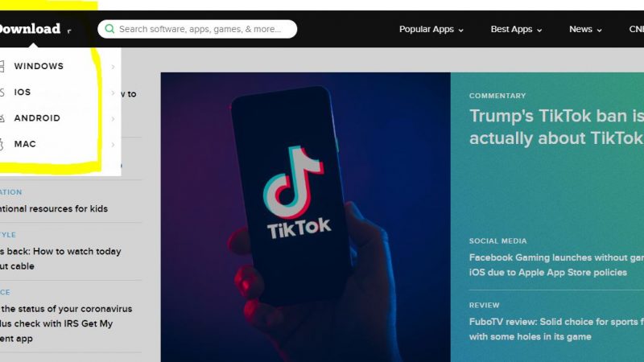Image resolution: width=644 pixels, height=362 pixels.
Task: Open the News dropdown menu
Action: (x=585, y=29)
